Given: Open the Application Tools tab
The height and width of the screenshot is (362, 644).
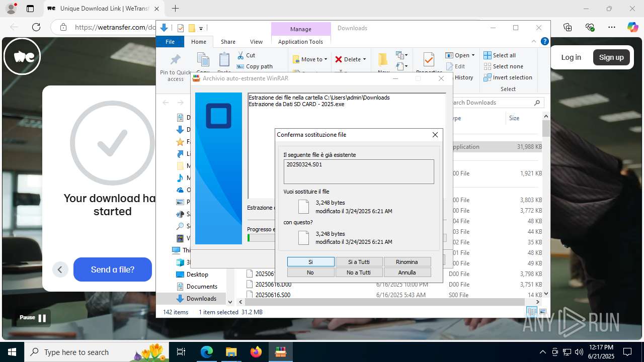Looking at the screenshot, I should tap(300, 42).
